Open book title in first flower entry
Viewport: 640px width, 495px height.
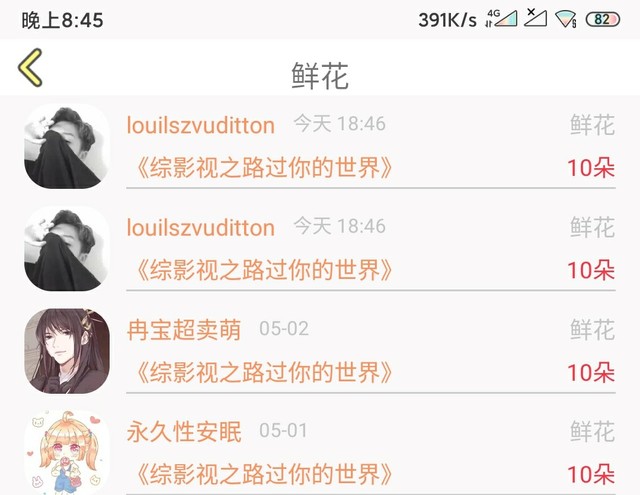[x=263, y=168]
